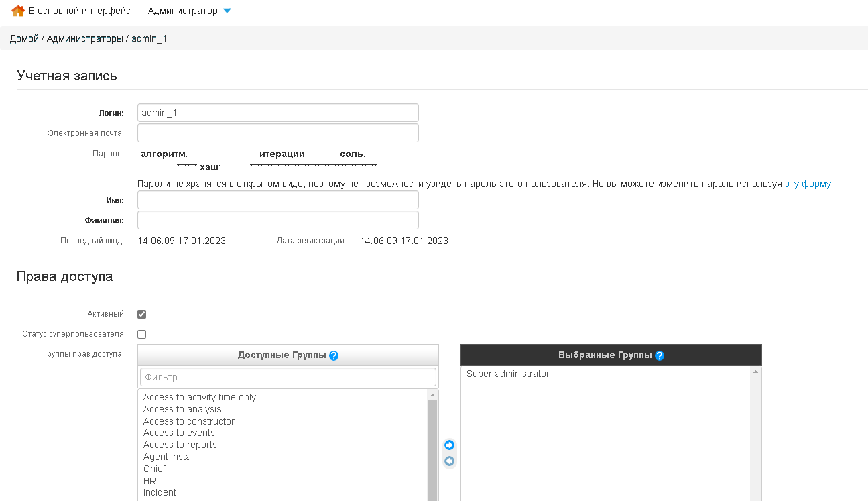
Task: Select Access to reports in available groups
Action: coord(180,445)
